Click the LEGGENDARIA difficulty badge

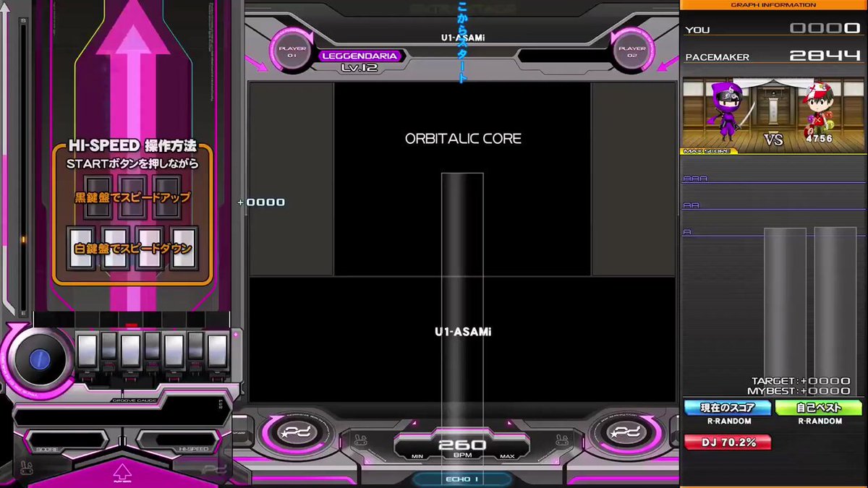359,56
